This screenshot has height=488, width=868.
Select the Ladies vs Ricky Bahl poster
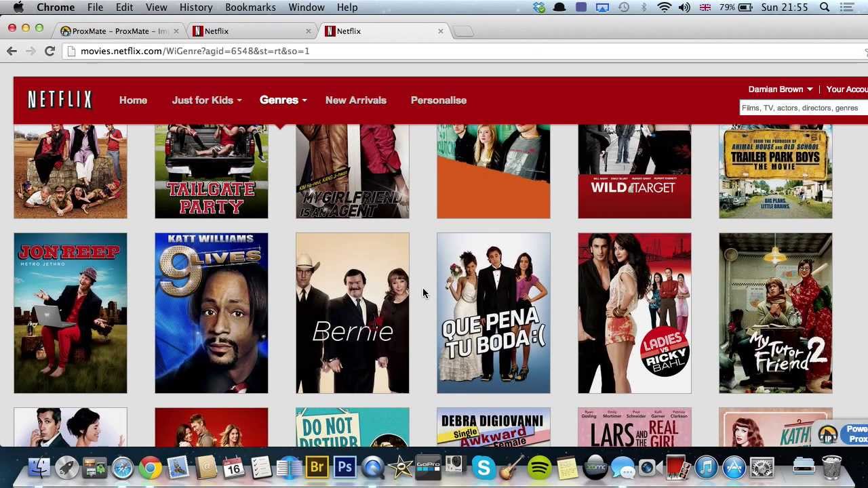pos(635,313)
